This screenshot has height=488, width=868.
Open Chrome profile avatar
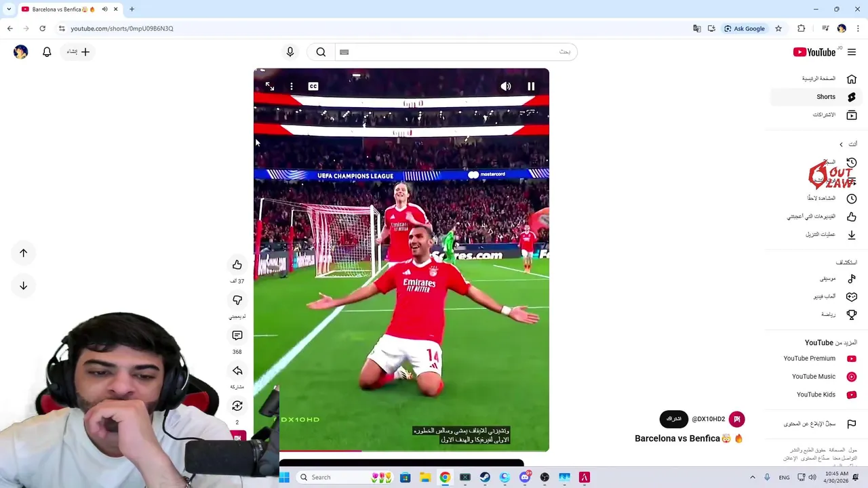(x=842, y=28)
